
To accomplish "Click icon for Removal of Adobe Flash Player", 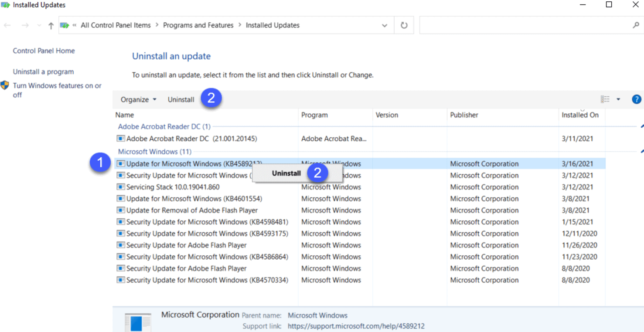I will click(x=121, y=210).
